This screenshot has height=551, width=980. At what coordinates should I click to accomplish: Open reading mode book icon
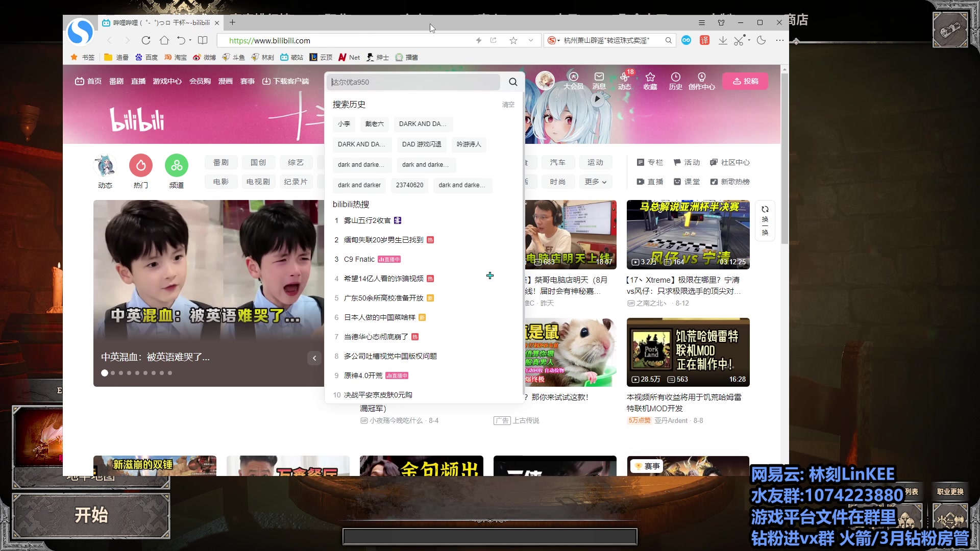[x=203, y=40]
